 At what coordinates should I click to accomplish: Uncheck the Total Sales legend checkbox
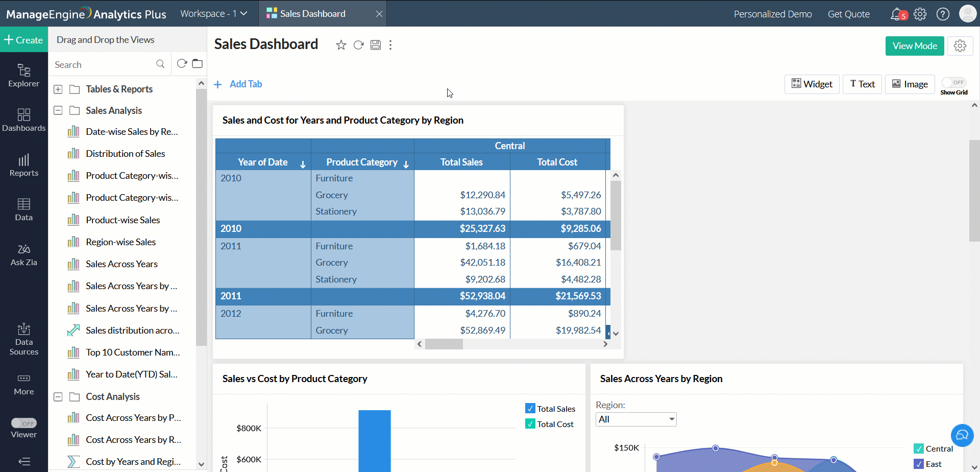pyautogui.click(x=530, y=409)
